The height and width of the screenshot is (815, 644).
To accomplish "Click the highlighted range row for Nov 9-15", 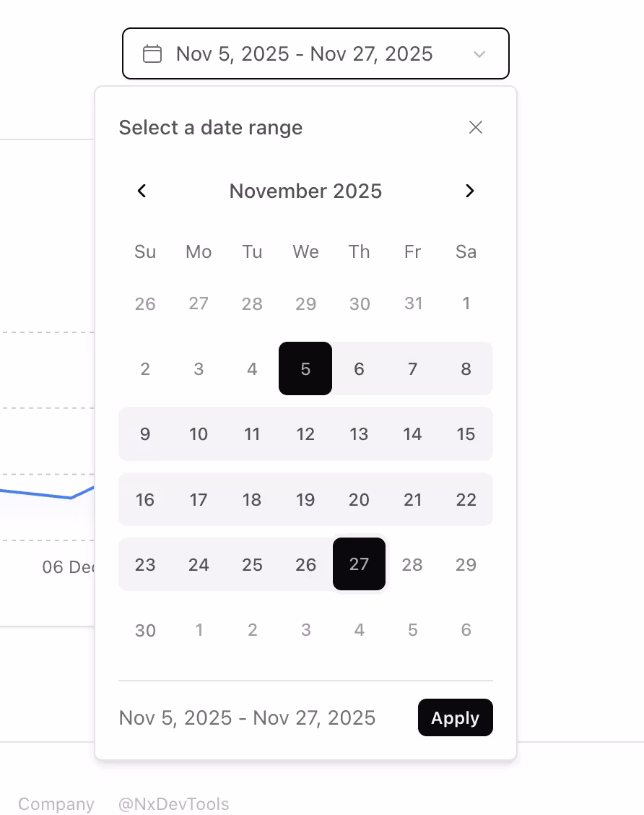I will [305, 434].
